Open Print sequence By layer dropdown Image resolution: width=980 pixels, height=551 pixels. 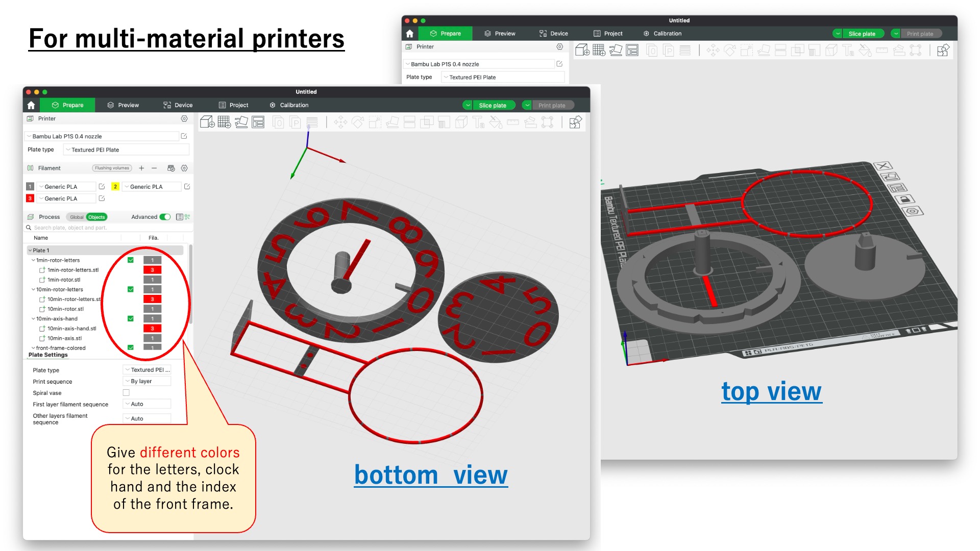point(147,382)
